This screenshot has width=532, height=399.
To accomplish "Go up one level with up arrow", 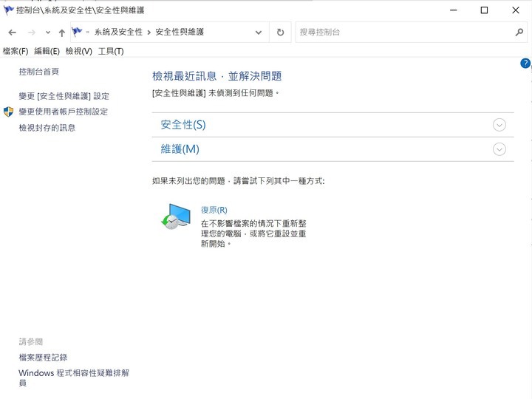I will point(61,33).
